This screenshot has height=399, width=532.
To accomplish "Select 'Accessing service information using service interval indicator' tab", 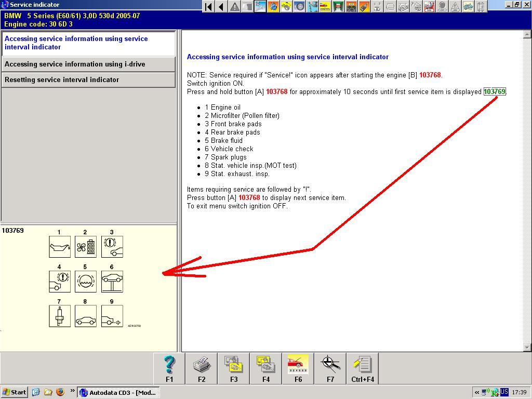I will coord(88,43).
